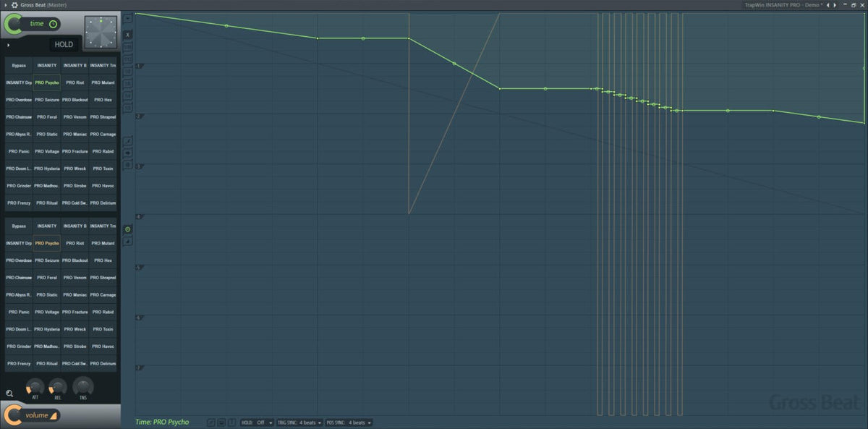868x429 pixels.
Task: Choose the highlighted PRO Psycho time slot
Action: point(47,82)
